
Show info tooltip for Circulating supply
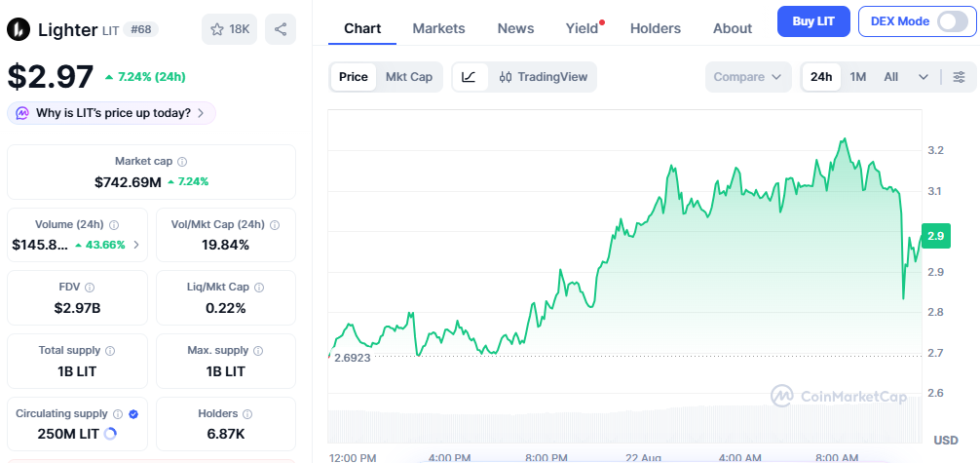[x=118, y=413]
